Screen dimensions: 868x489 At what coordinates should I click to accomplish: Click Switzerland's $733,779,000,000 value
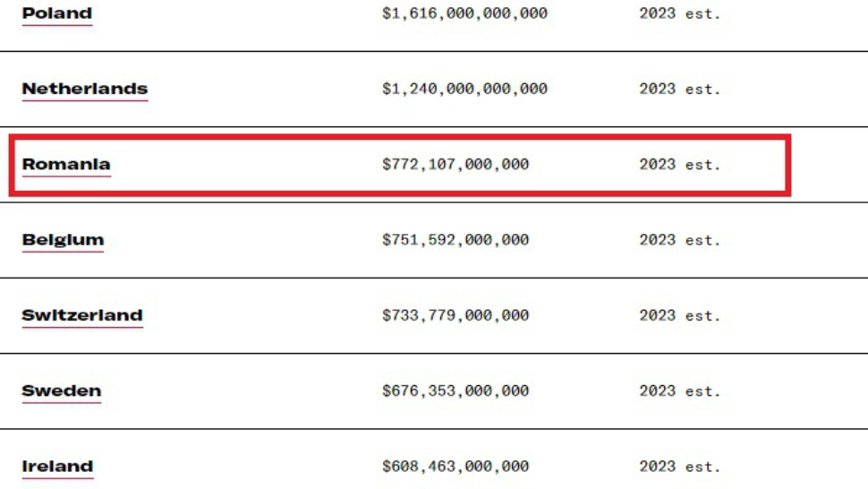point(455,315)
